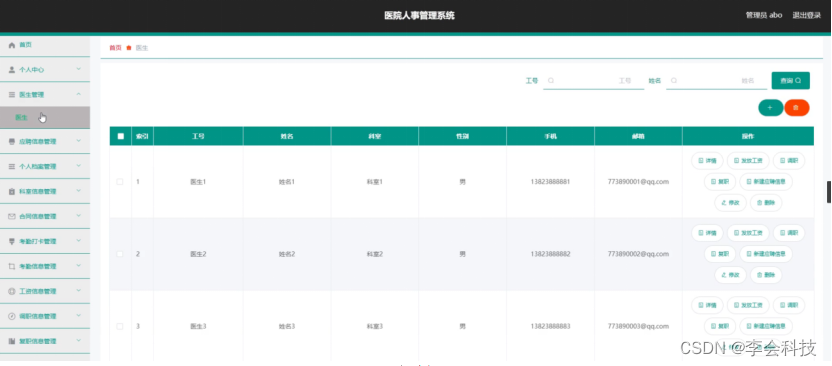The height and width of the screenshot is (366, 832).
Task: Click 发放工资 for 医生3 row
Action: point(748,305)
